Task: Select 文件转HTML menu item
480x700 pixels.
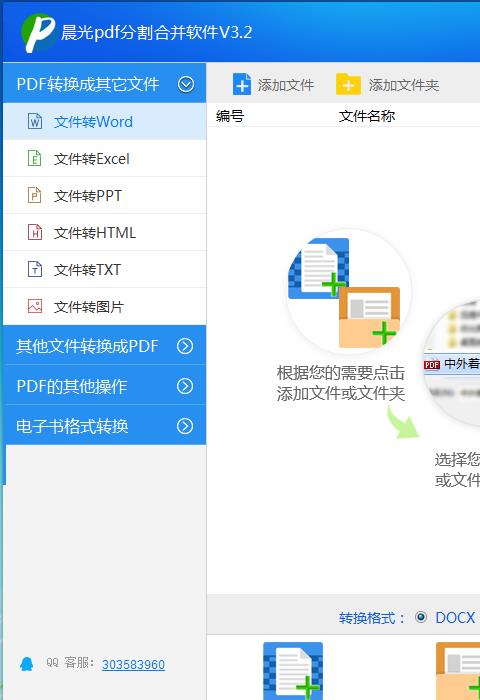Action: click(104, 233)
